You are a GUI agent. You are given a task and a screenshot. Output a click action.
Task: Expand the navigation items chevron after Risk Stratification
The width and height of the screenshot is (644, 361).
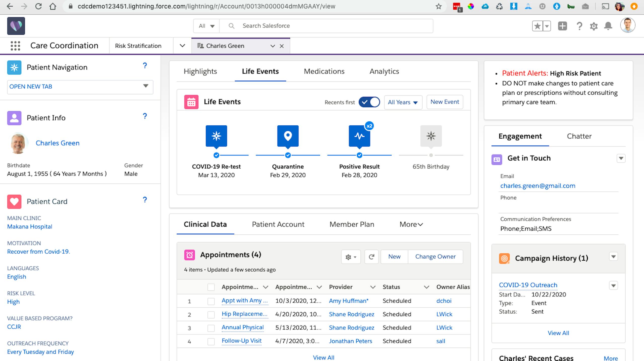(182, 46)
